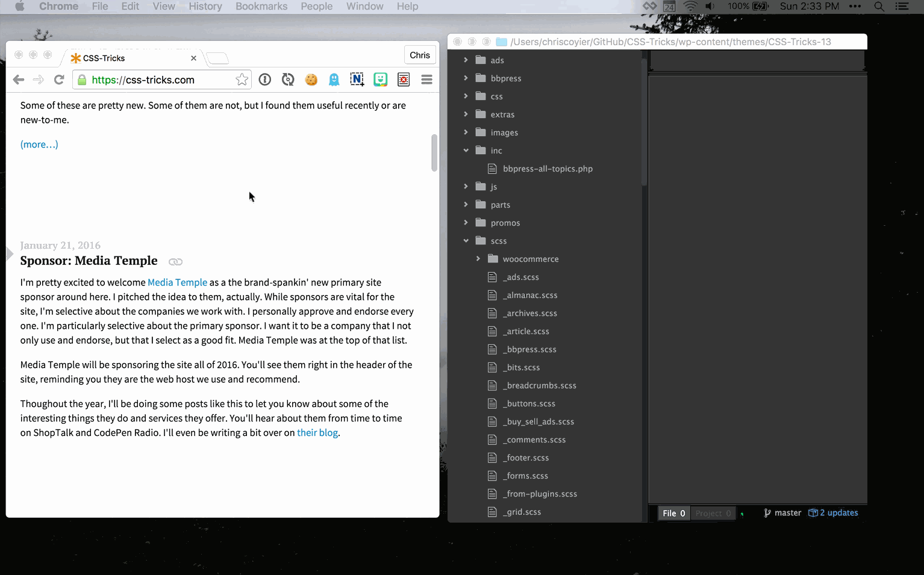The height and width of the screenshot is (575, 924).
Task: Open _footer.scss file
Action: 526,458
